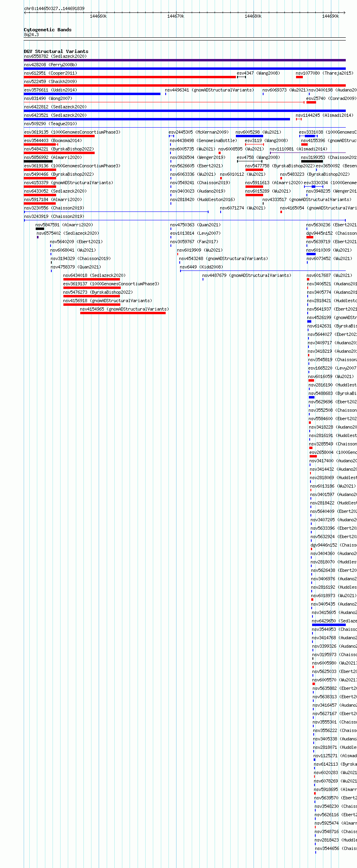The height and width of the screenshot is (868, 357).
Task: Open nsv5917184 (Almarri2020) variant
Action: click(x=53, y=199)
